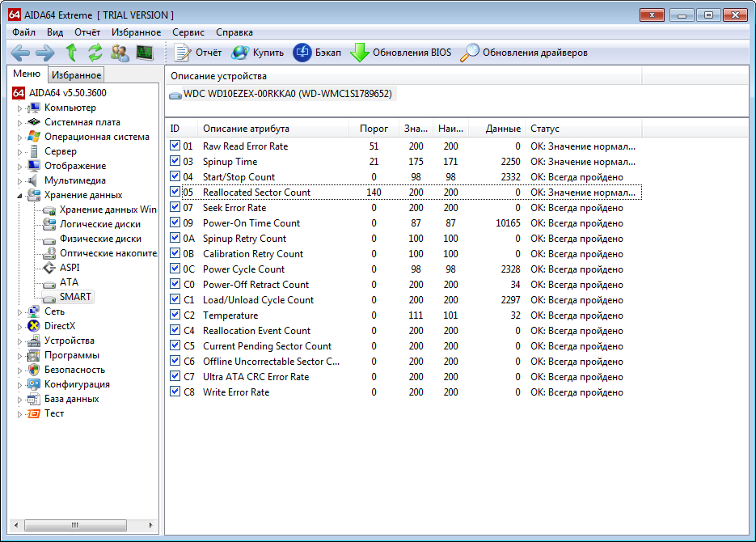Open the Избранное menu in menu bar

tap(137, 32)
